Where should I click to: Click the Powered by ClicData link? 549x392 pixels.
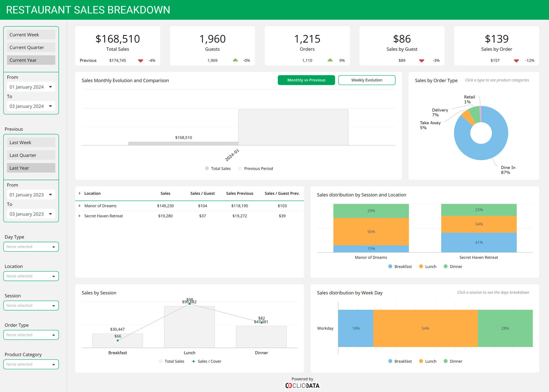pos(302,385)
